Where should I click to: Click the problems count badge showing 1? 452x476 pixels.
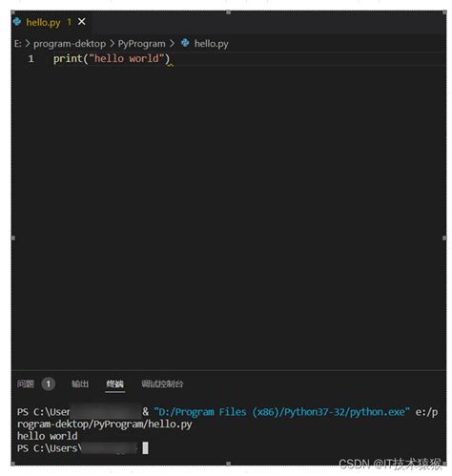(x=49, y=383)
